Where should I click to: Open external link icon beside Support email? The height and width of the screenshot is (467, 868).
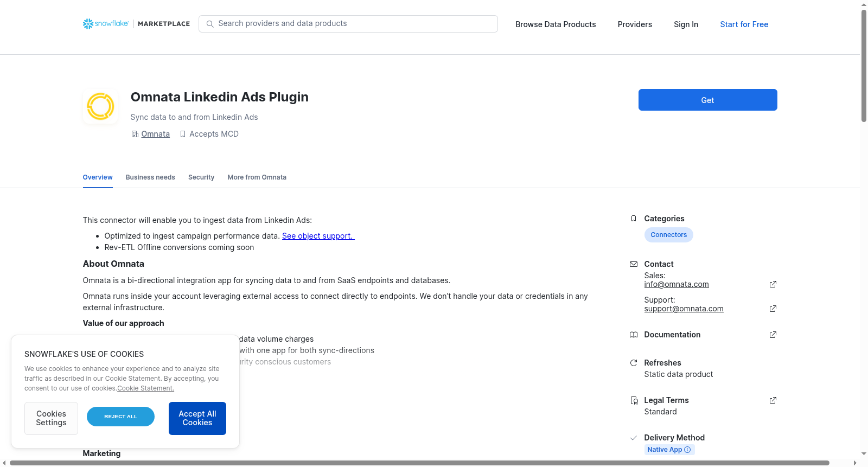tap(773, 309)
